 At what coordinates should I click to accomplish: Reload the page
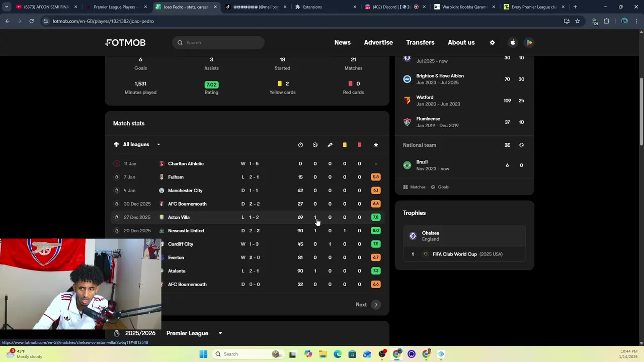(31, 21)
